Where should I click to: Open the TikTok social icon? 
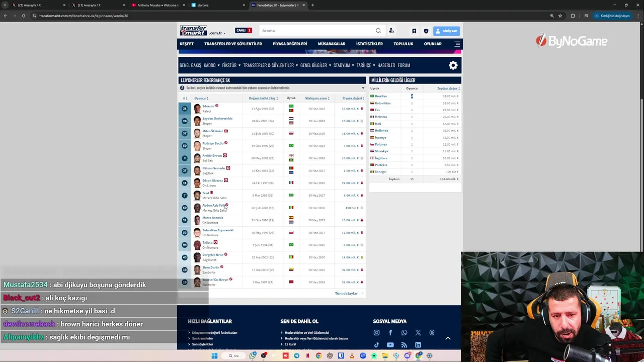click(x=376, y=345)
